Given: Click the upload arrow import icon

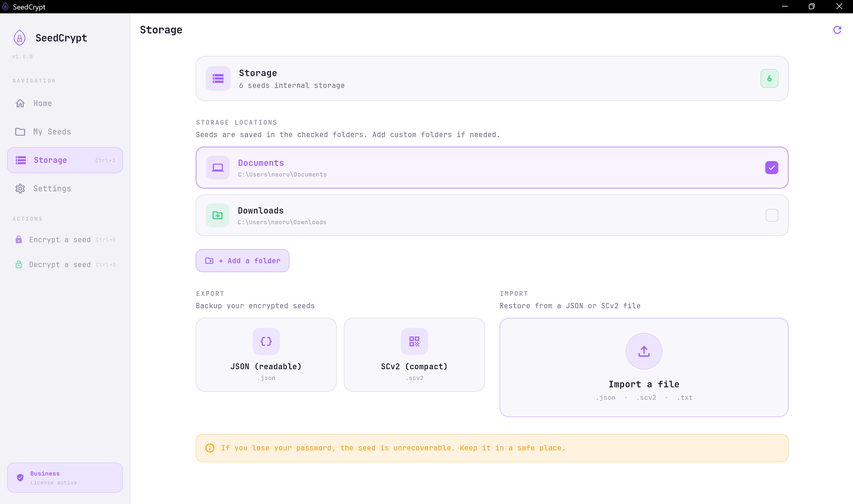Looking at the screenshot, I should coord(644,351).
